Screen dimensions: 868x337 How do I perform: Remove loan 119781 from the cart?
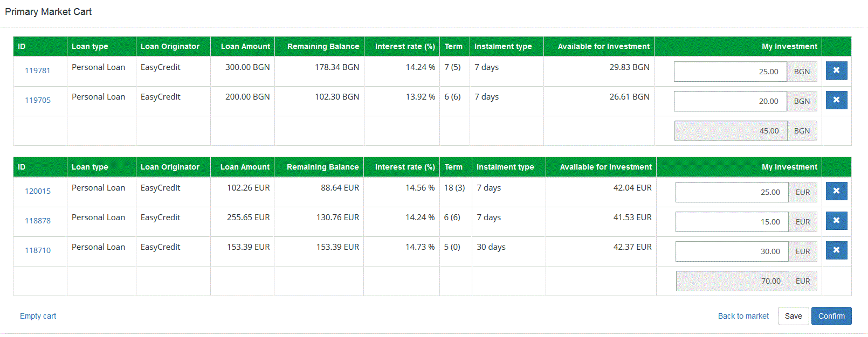pos(836,71)
